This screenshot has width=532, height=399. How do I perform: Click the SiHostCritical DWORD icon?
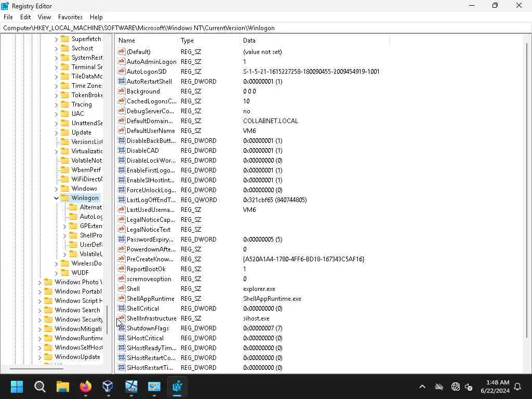tap(122, 338)
